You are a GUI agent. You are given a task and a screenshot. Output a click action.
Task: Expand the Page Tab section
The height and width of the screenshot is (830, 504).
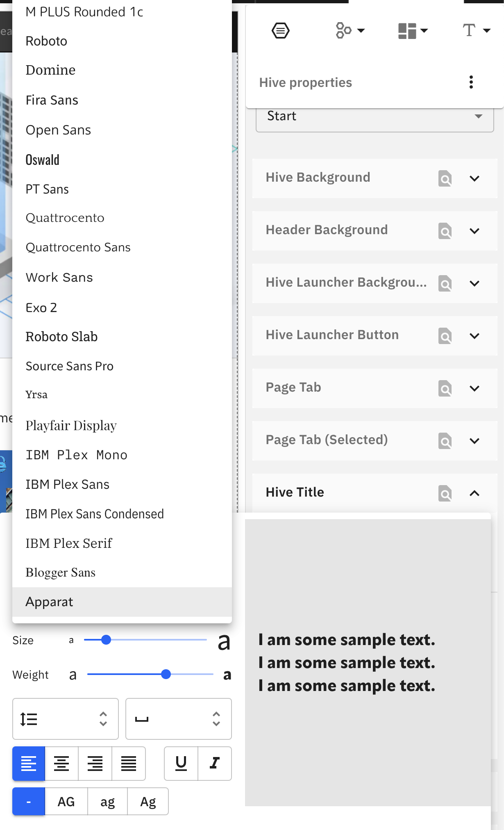pos(474,388)
